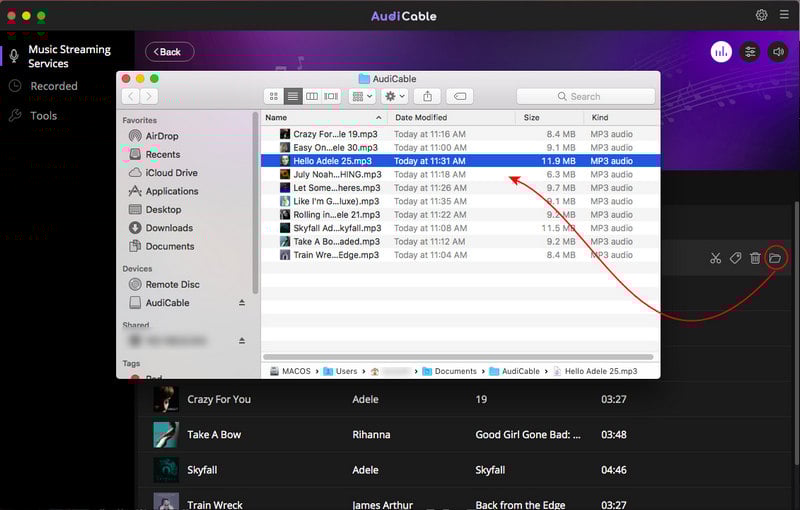Click the Back button
The image size is (800, 510).
click(x=169, y=52)
